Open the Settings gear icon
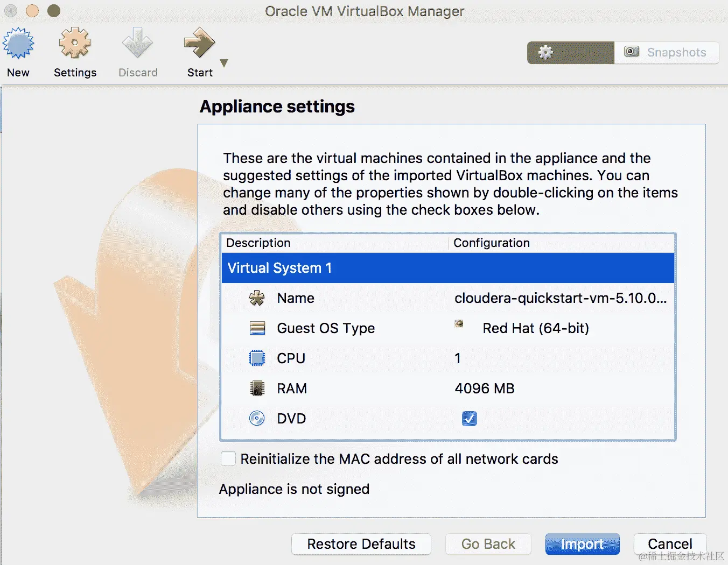 click(x=75, y=43)
